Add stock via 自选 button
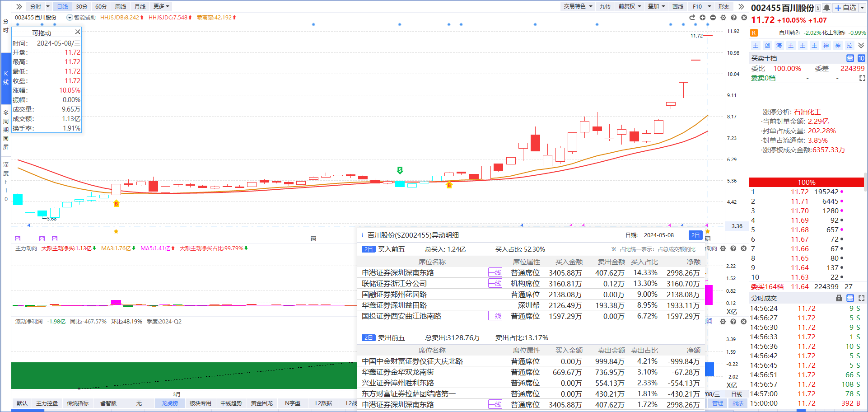Image resolution: width=868 pixels, height=412 pixels. (x=845, y=8)
